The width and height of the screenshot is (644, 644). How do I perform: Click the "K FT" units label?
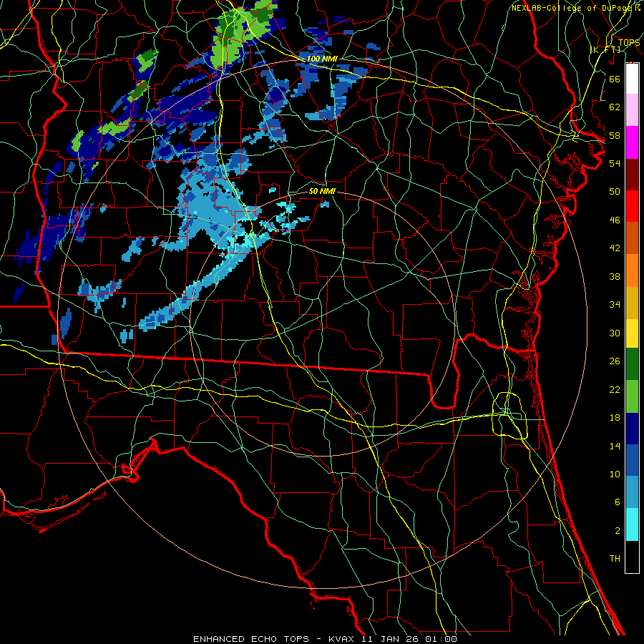(x=605, y=50)
